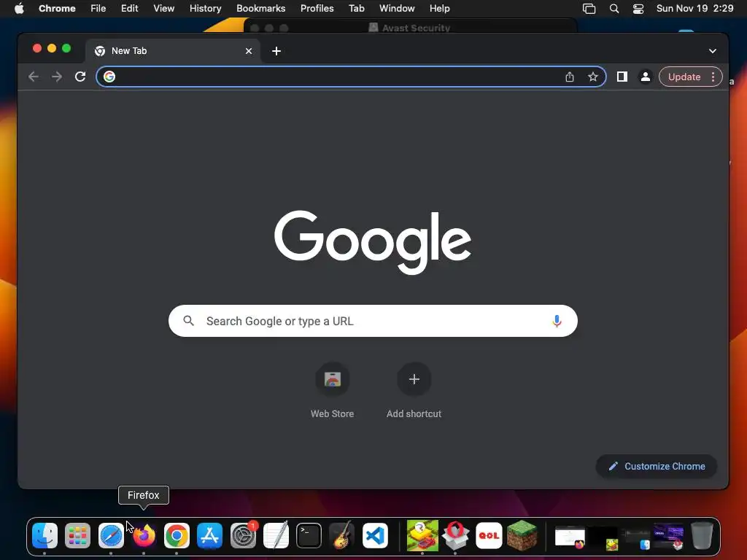This screenshot has height=560, width=747.
Task: Launch Visual Studio Code from the Dock
Action: pos(375,535)
